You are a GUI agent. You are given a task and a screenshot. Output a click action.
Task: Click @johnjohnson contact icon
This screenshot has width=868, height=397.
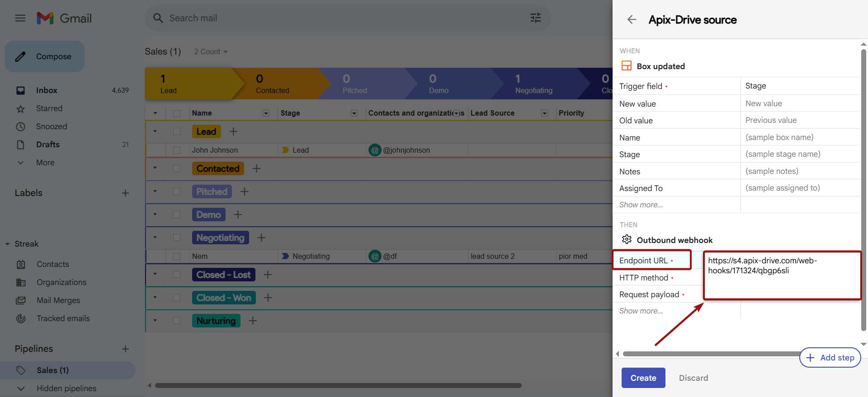(375, 150)
